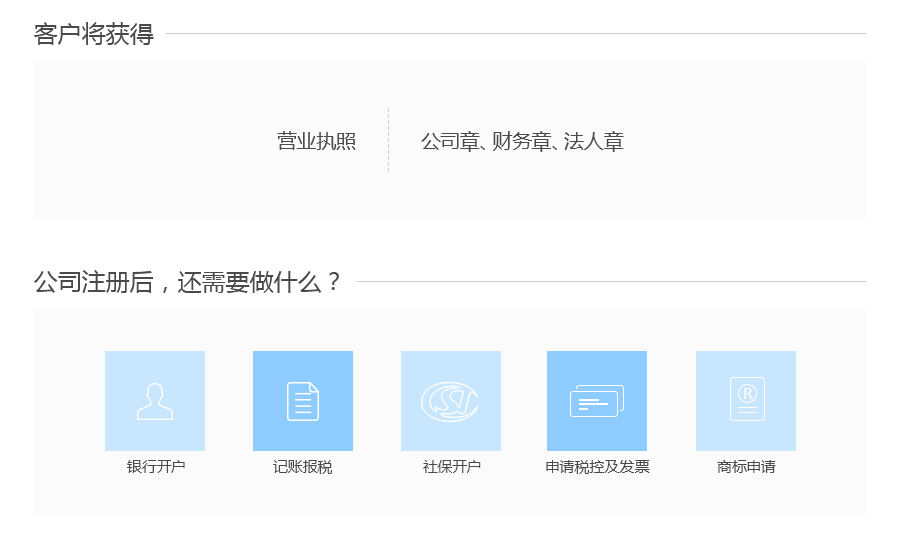
Task: Open the 商标申请 registered-mark icon tile
Action: pyautogui.click(x=746, y=401)
